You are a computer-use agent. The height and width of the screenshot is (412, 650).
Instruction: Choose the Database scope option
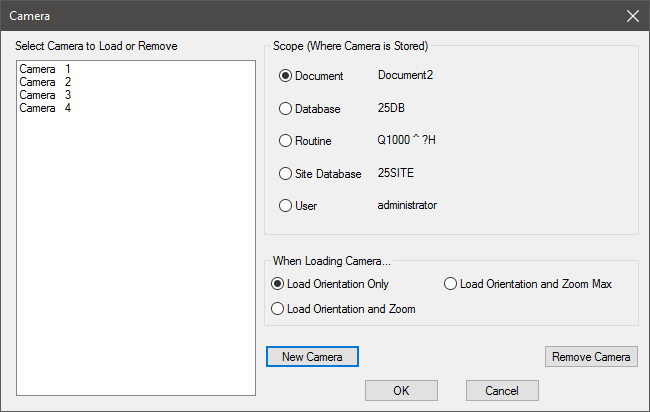pyautogui.click(x=286, y=108)
